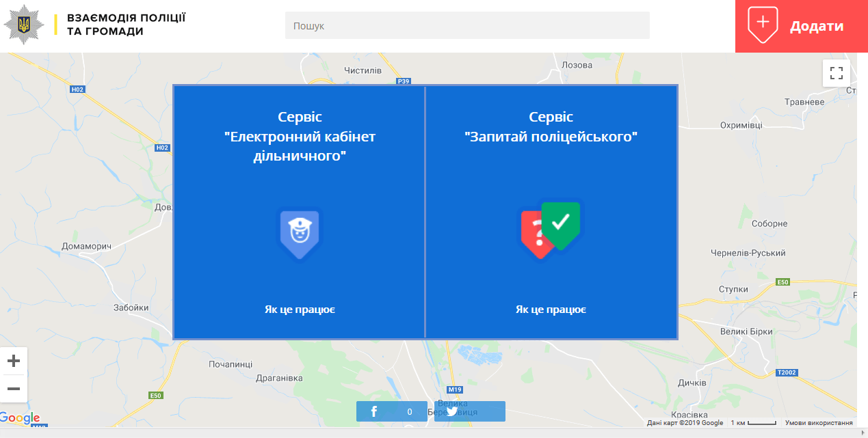The image size is (868, 438).
Task: Focus the Пошук search field
Action: (x=467, y=25)
